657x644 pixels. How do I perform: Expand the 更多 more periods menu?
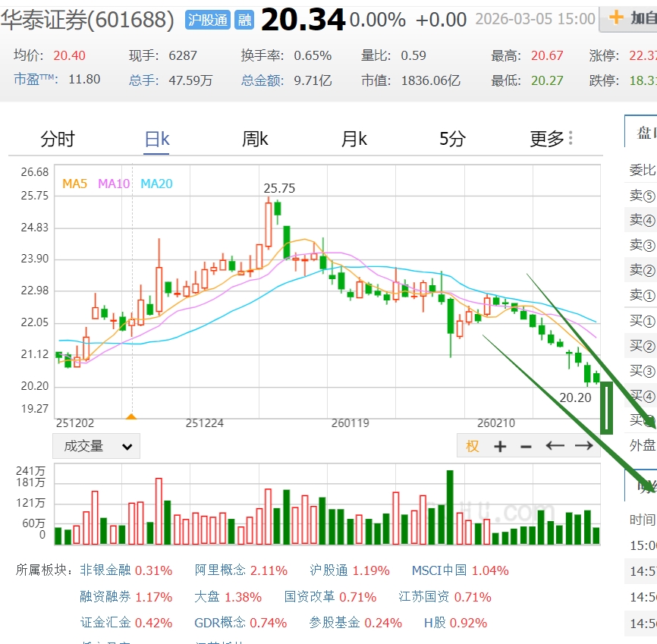[x=551, y=139]
